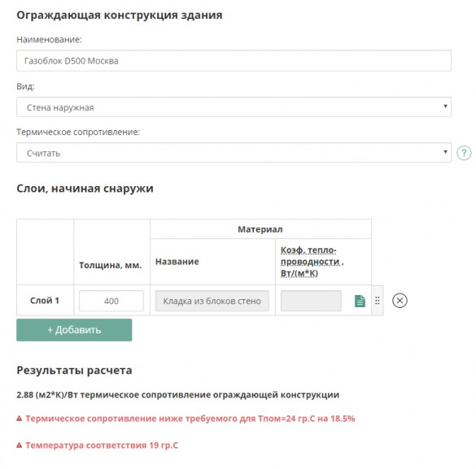This screenshot has height=469, width=476.
Task: Grab the dotted drag handle of Слой 1
Action: [x=377, y=301]
